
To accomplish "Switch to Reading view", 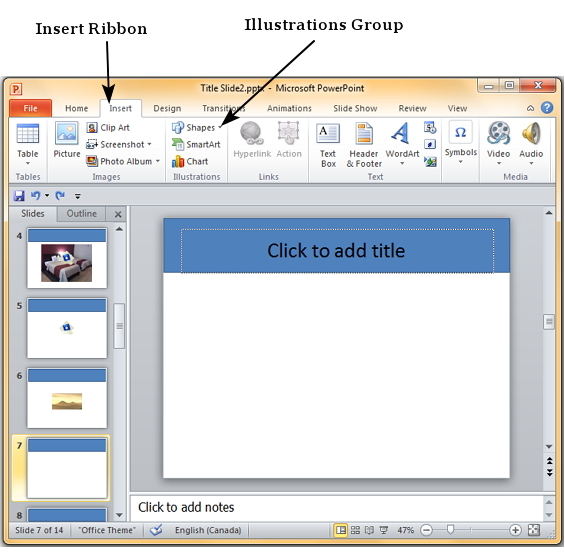I will [x=369, y=530].
